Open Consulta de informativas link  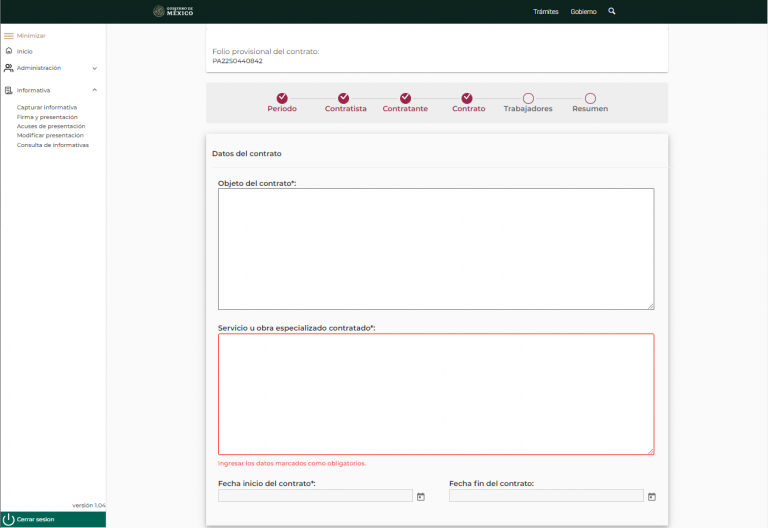click(53, 145)
